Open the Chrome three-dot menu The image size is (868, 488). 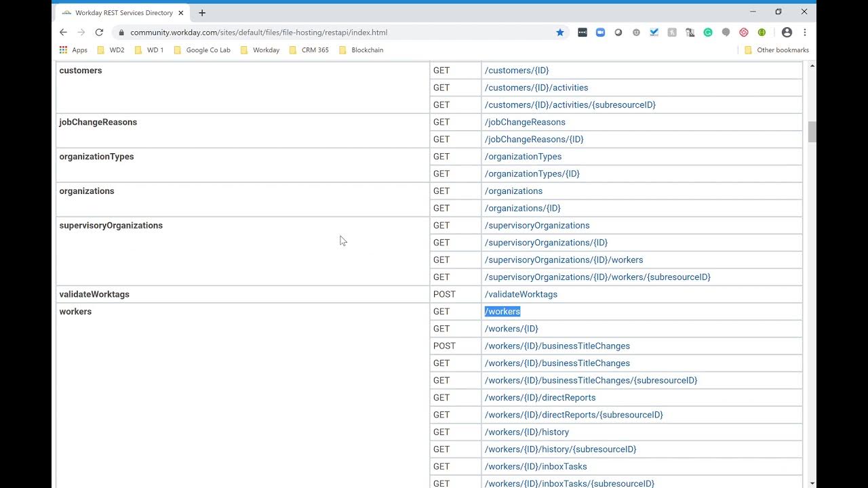(805, 32)
